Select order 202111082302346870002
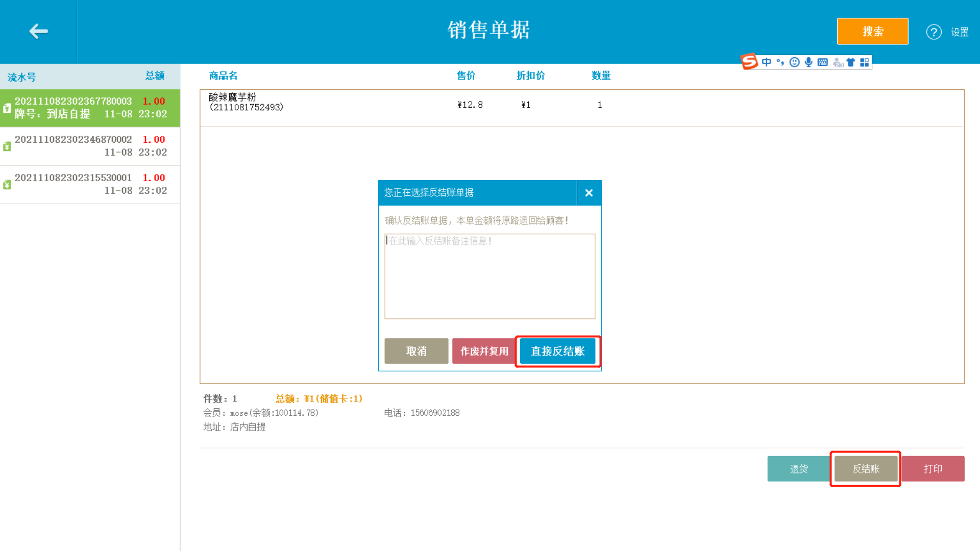This screenshot has height=551, width=980. (90, 146)
